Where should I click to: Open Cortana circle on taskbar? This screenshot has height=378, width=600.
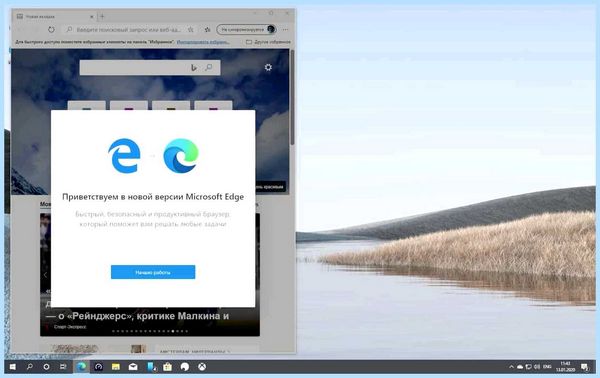(x=46, y=367)
